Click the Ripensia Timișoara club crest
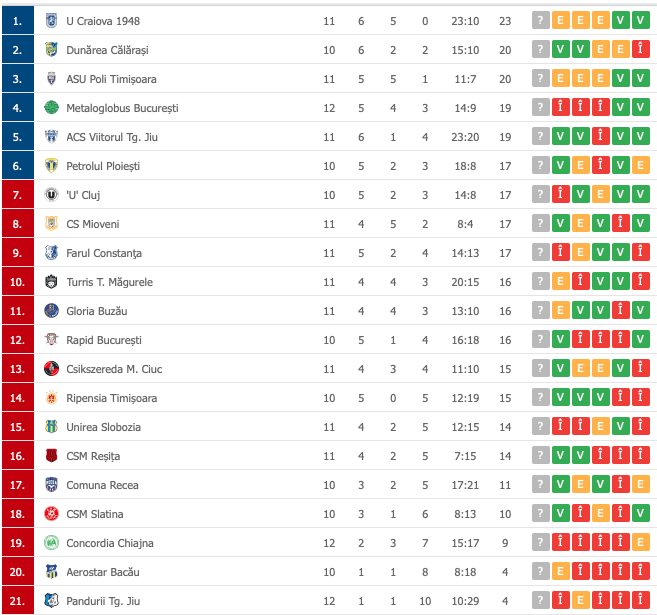Screen dimensions: 657x615 [x=52, y=398]
